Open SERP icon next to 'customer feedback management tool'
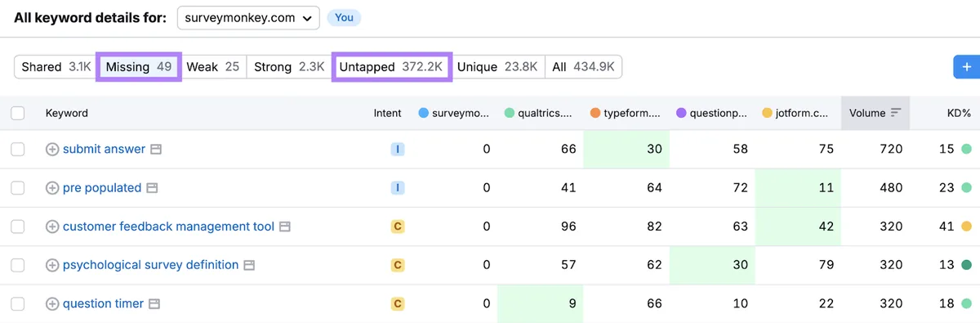 285,227
